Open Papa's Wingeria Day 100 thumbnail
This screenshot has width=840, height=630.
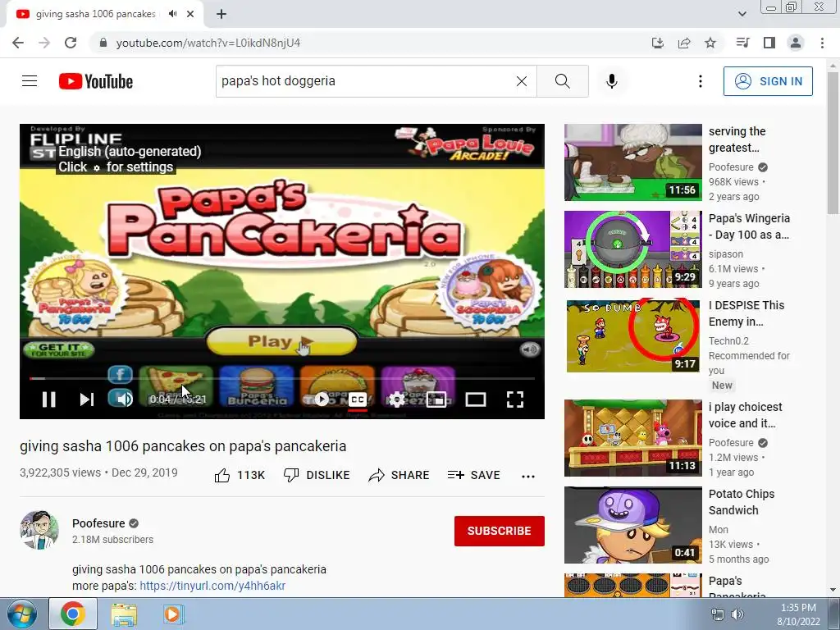click(632, 249)
